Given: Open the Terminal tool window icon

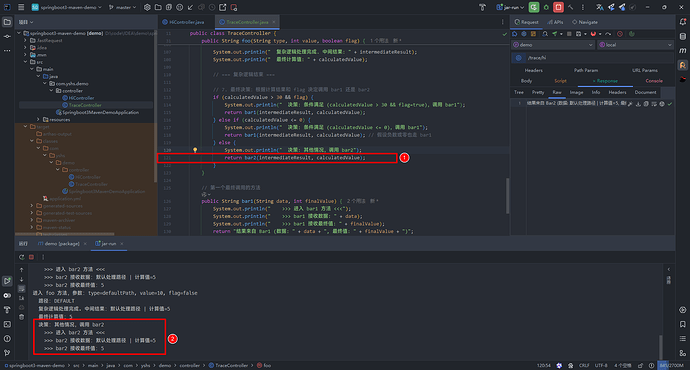Looking at the screenshot, I should pos(7,324).
